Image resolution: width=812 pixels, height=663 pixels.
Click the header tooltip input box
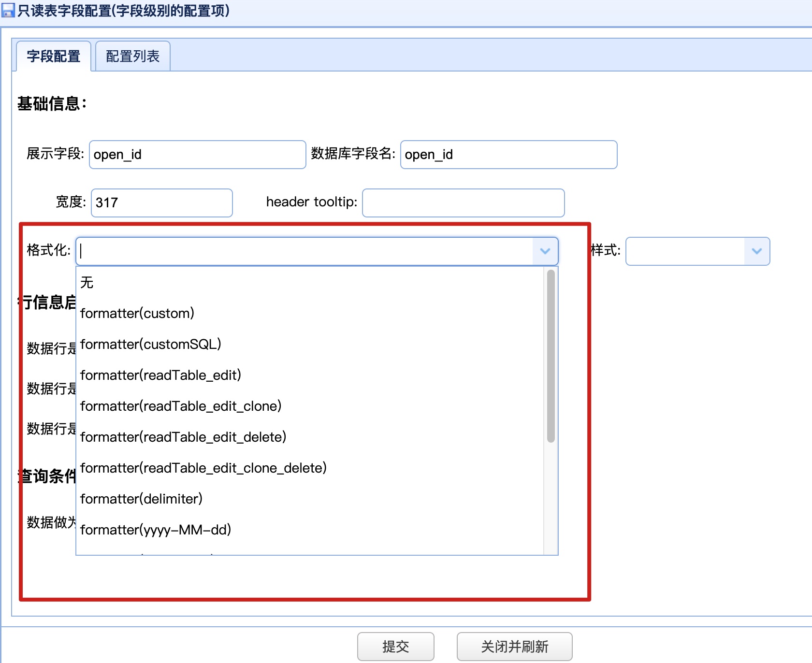[464, 203]
